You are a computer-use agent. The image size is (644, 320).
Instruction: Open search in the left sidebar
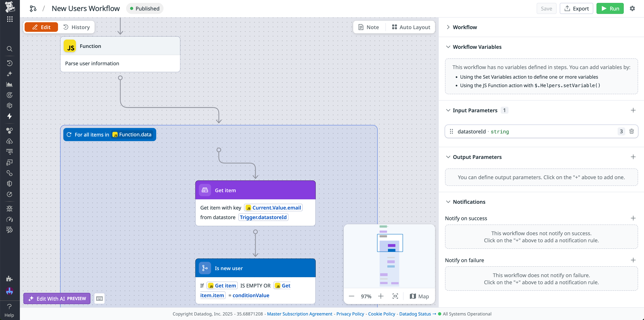point(10,48)
